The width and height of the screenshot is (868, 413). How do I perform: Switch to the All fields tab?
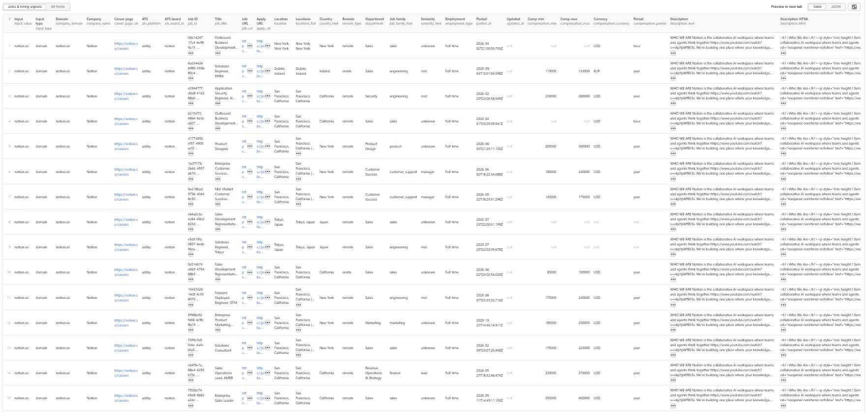pyautogui.click(x=58, y=7)
